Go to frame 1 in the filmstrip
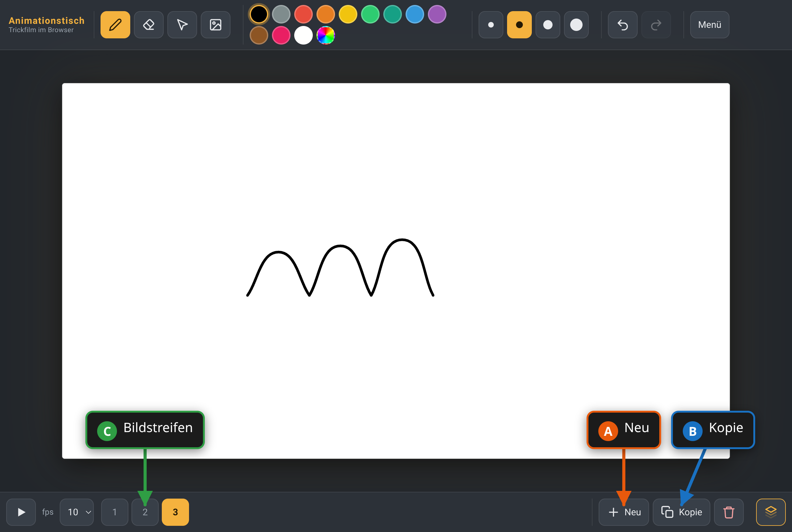 pyautogui.click(x=115, y=512)
